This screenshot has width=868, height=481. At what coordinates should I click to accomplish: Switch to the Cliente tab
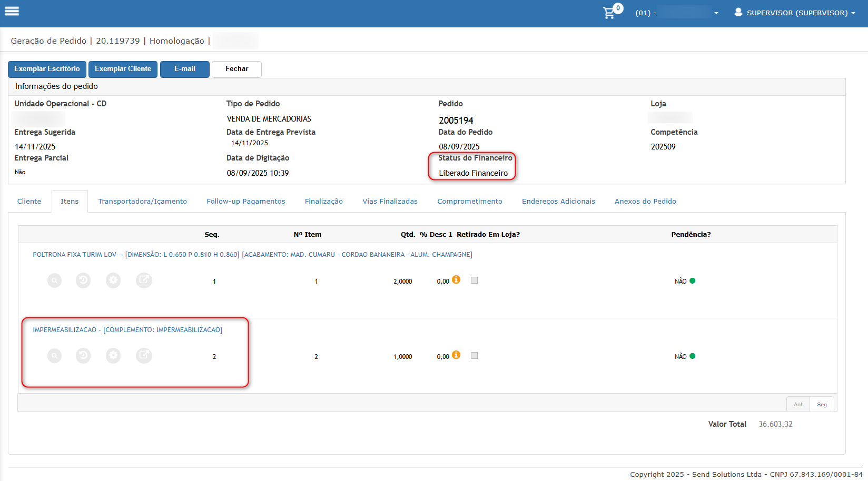pos(29,202)
